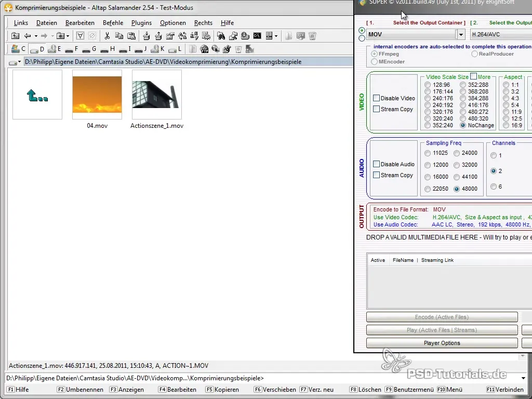This screenshot has height=399, width=532.
Task: Open the Links menu
Action: 21,23
